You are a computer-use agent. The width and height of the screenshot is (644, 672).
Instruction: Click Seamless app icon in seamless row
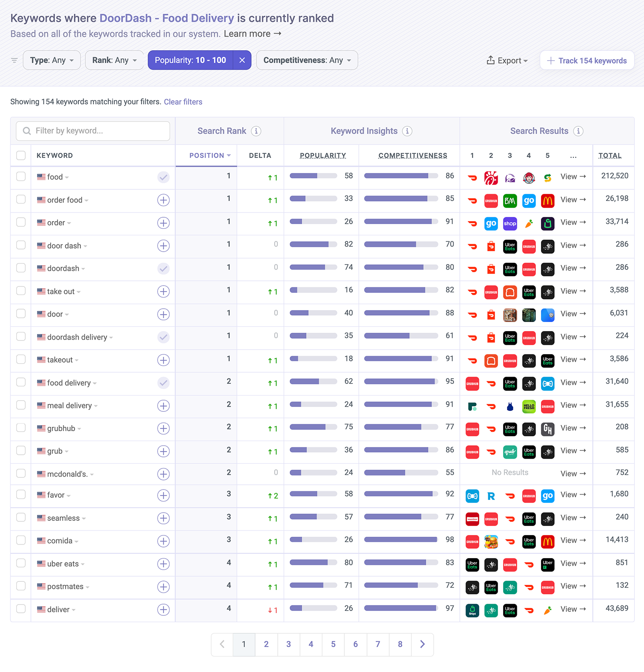(x=472, y=519)
